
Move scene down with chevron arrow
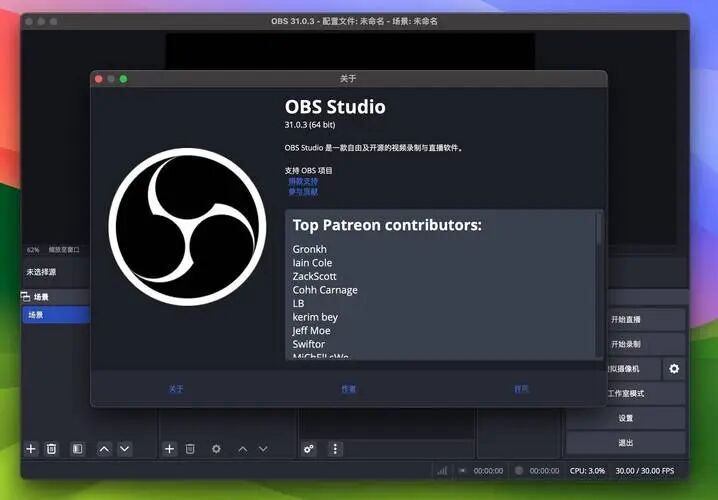pyautogui.click(x=125, y=449)
